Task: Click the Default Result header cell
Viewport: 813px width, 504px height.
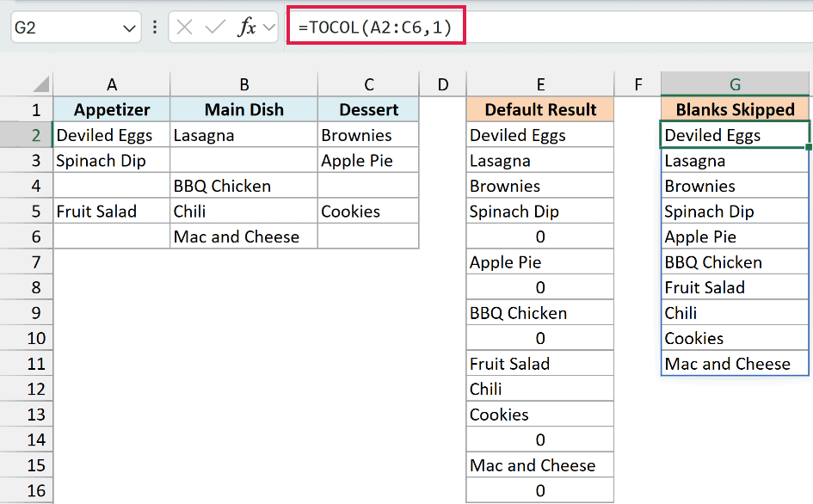Action: (540, 109)
